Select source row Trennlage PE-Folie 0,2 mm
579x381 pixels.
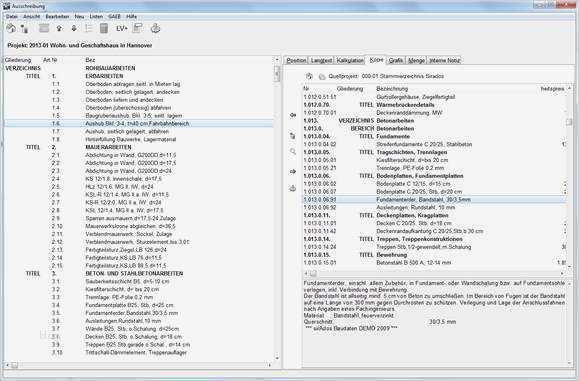point(434,168)
